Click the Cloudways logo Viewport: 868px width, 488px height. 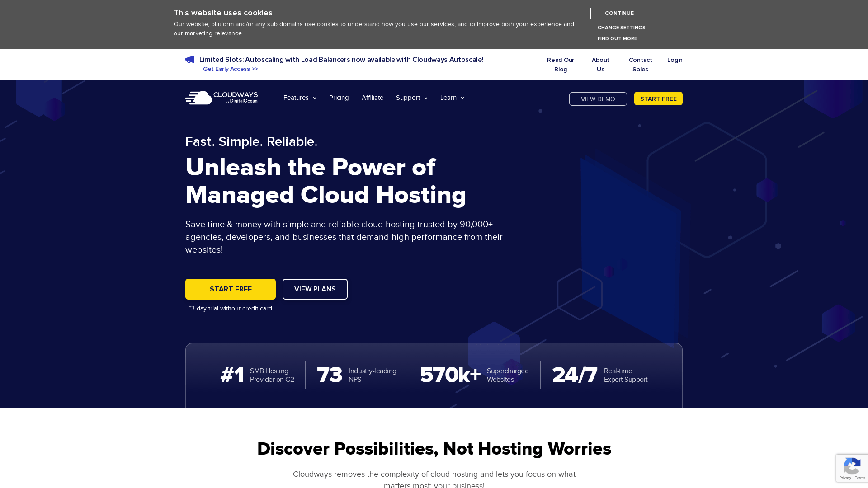(221, 97)
